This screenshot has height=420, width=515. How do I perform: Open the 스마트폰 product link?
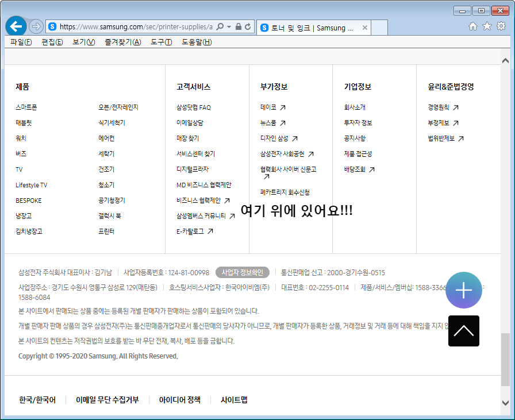[x=26, y=107]
